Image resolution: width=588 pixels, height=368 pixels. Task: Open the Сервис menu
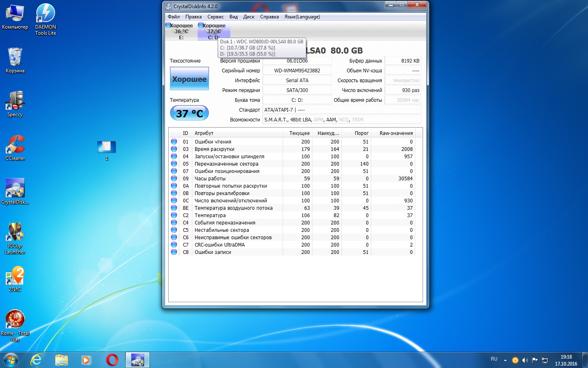tap(215, 17)
